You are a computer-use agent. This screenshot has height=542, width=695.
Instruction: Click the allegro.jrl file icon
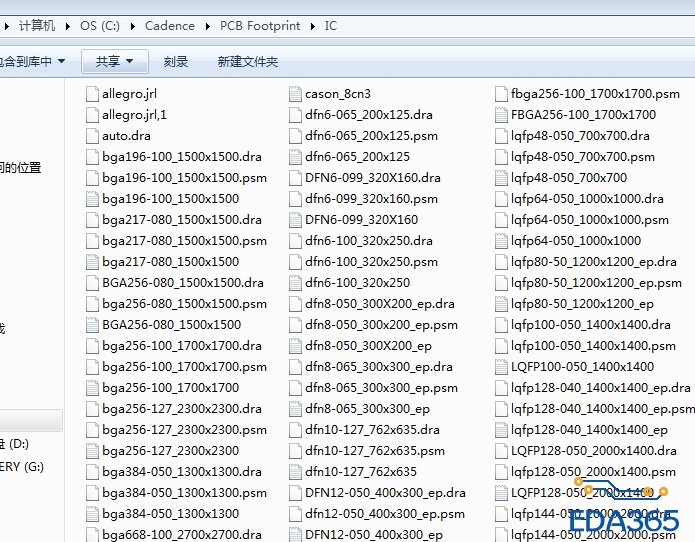pos(92,94)
